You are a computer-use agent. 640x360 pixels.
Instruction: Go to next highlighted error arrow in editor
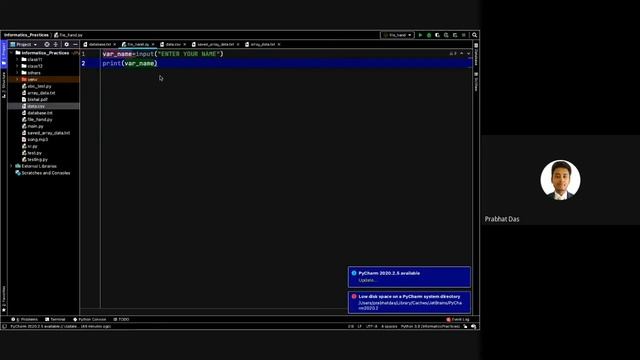[x=469, y=53]
